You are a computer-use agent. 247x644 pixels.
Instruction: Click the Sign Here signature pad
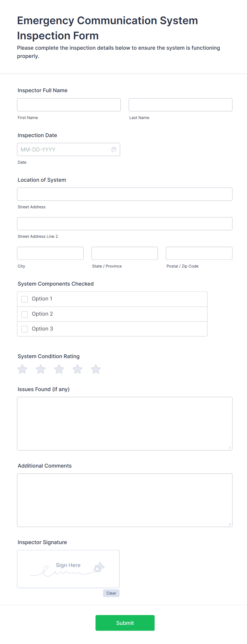pyautogui.click(x=68, y=569)
